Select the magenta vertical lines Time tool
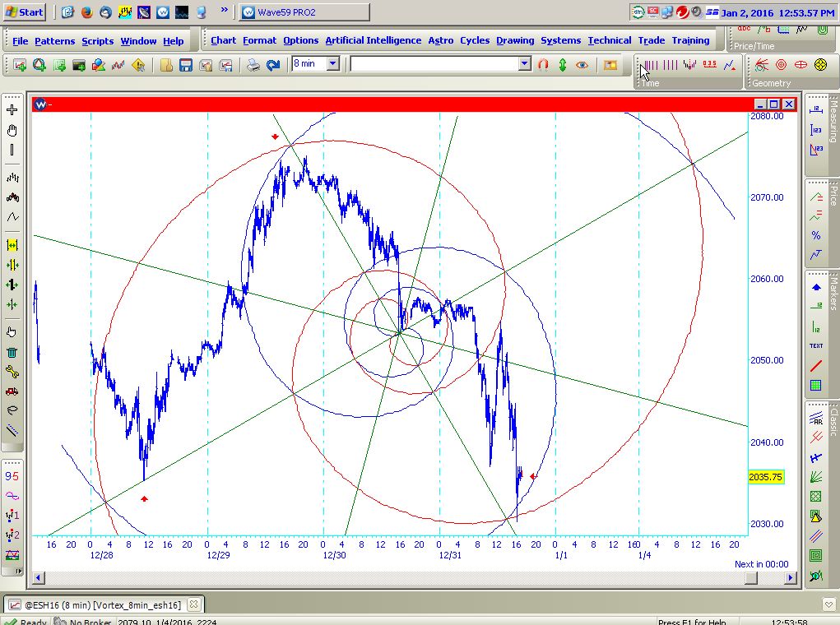Screen dimensions: 840x625 [x=671, y=65]
